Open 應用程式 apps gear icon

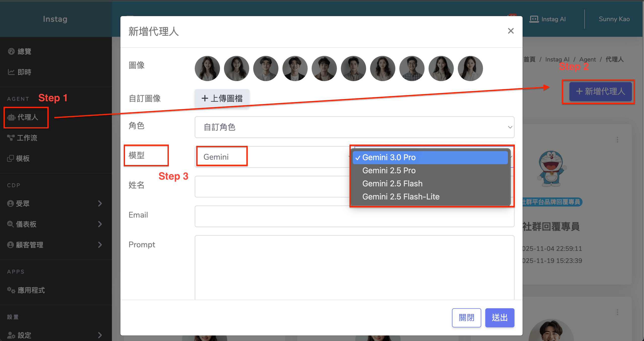[11, 290]
